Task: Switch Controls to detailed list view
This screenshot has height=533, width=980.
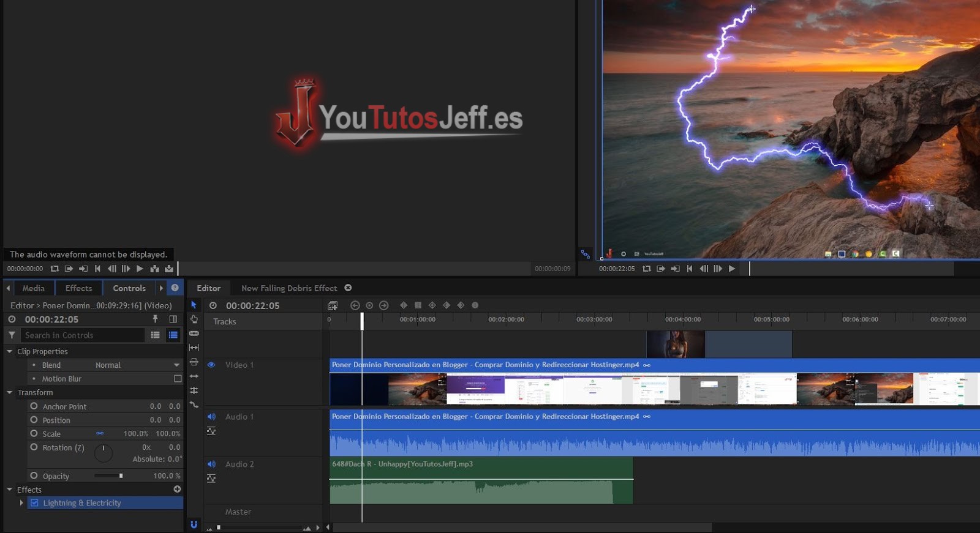Action: point(173,335)
